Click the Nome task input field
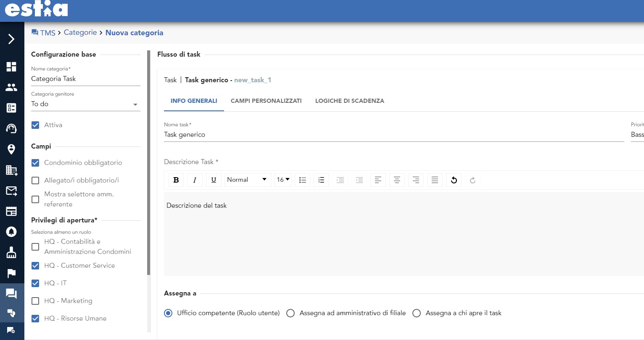The width and height of the screenshot is (644, 340). (393, 135)
